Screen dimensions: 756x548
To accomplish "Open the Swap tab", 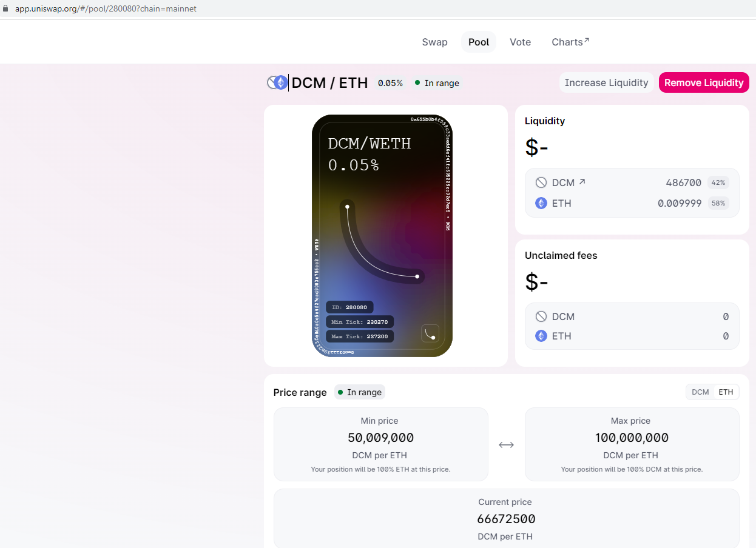I will 434,42.
